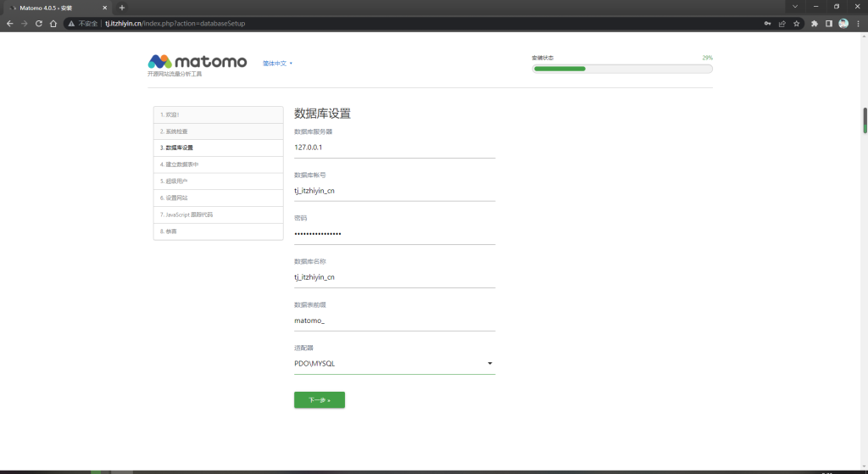
Task: Bookmark this page with the star icon
Action: tap(797, 24)
